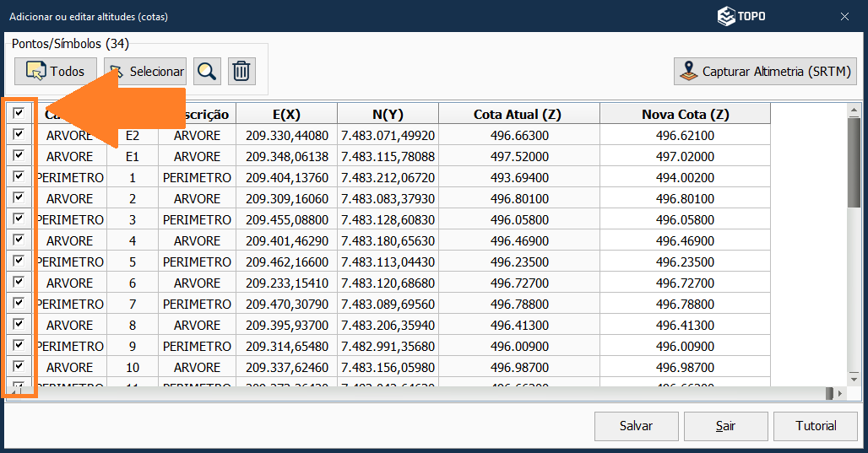Click the Todos select-all button
The image size is (868, 453).
(56, 72)
